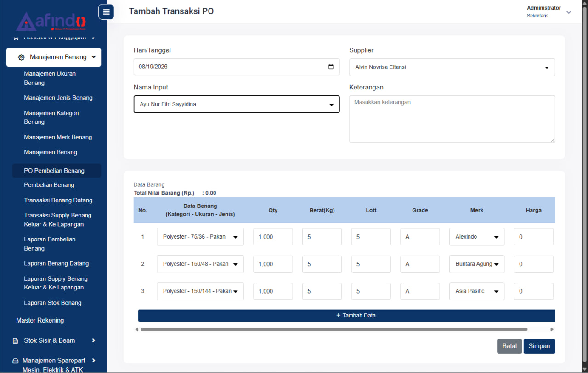Click the table horizontal scrollbar thumb
The width and height of the screenshot is (588, 373).
334,329
